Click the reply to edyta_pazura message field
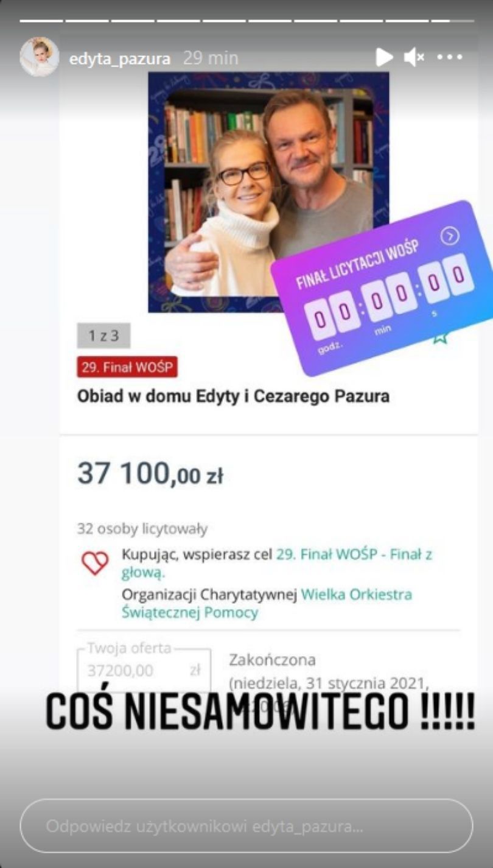The width and height of the screenshot is (493, 868). click(x=246, y=827)
